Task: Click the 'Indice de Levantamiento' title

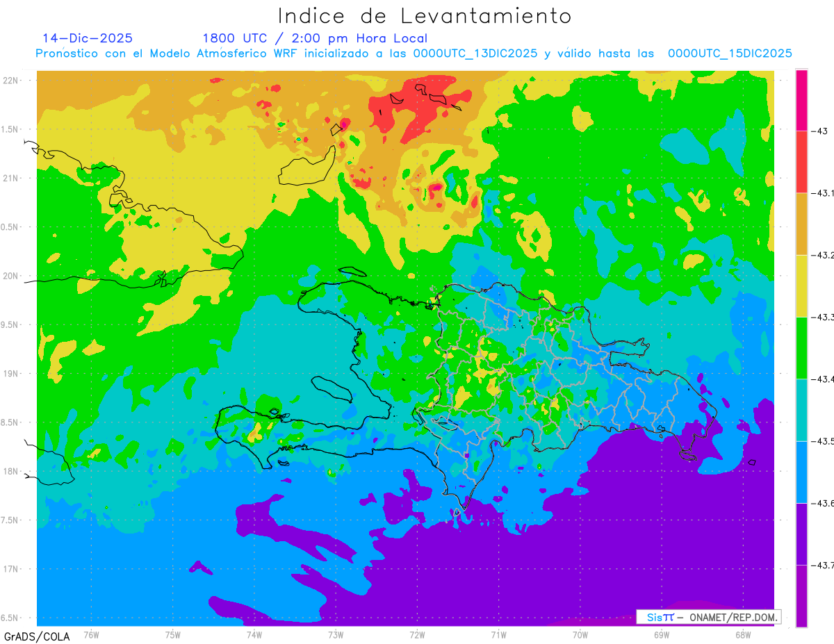Action: 425,15
